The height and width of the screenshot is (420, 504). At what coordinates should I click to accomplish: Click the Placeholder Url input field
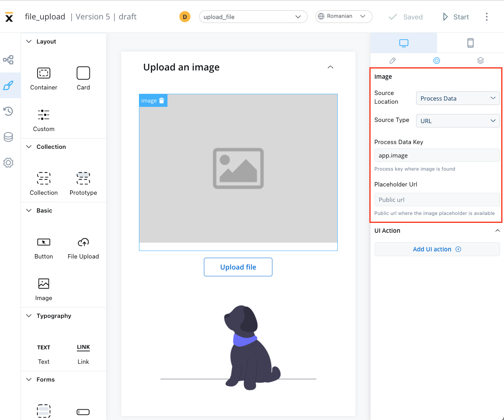(437, 200)
